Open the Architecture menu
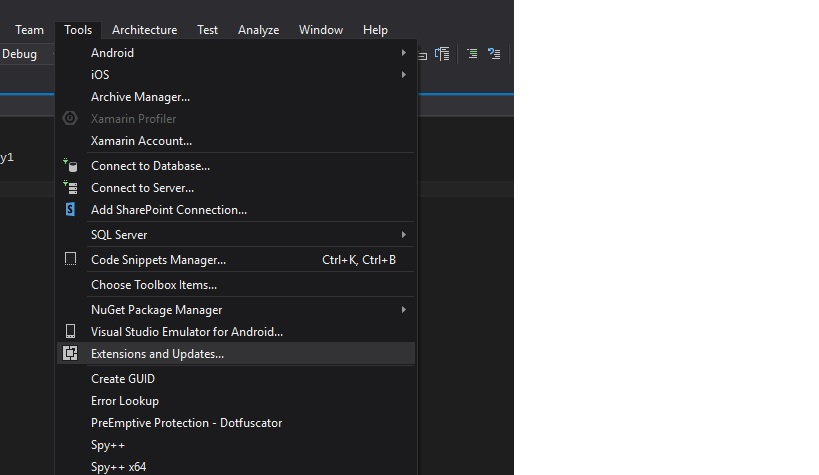Image resolution: width=819 pixels, height=475 pixels. (144, 30)
